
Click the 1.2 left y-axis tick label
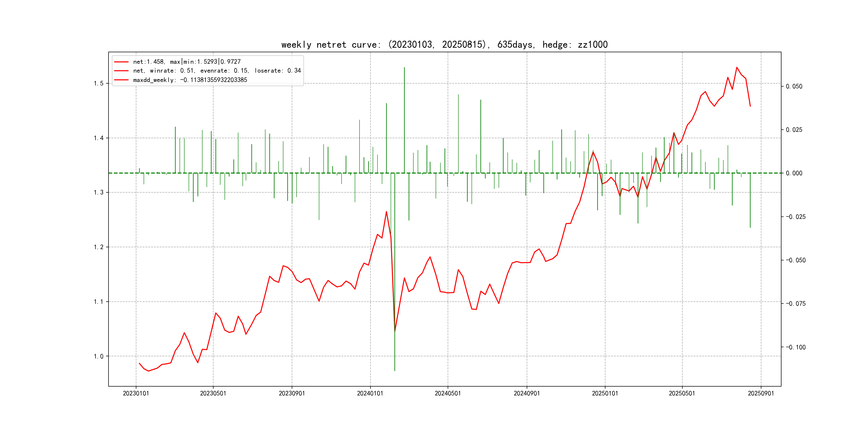[x=98, y=247]
